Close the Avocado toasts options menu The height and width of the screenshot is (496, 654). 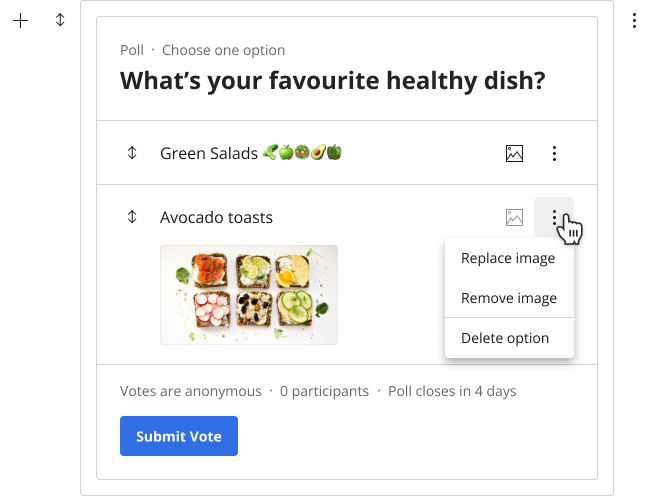[554, 217]
